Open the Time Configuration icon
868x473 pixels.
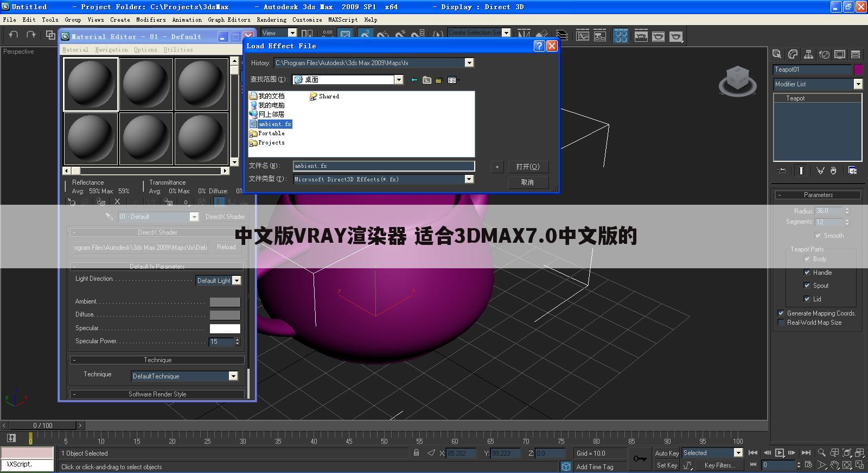809,465
